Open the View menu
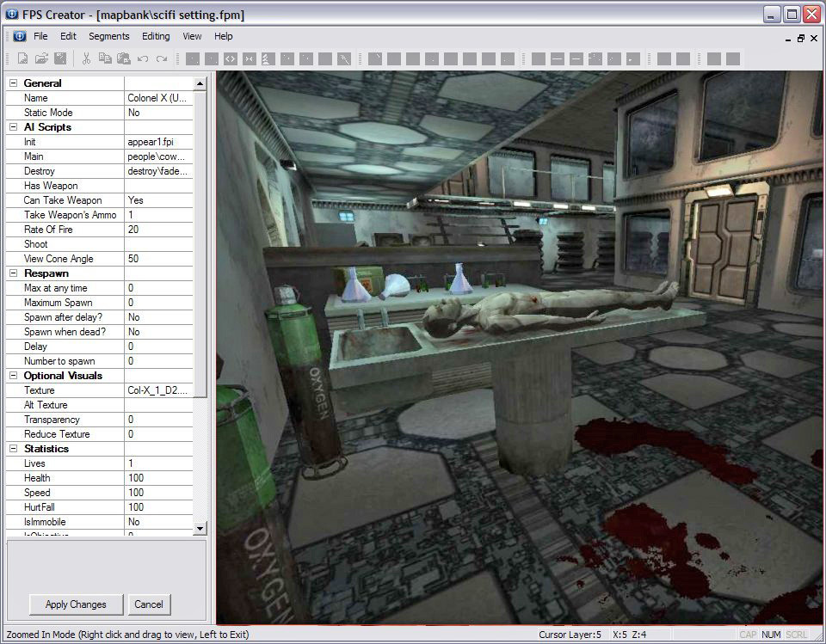 [192, 36]
